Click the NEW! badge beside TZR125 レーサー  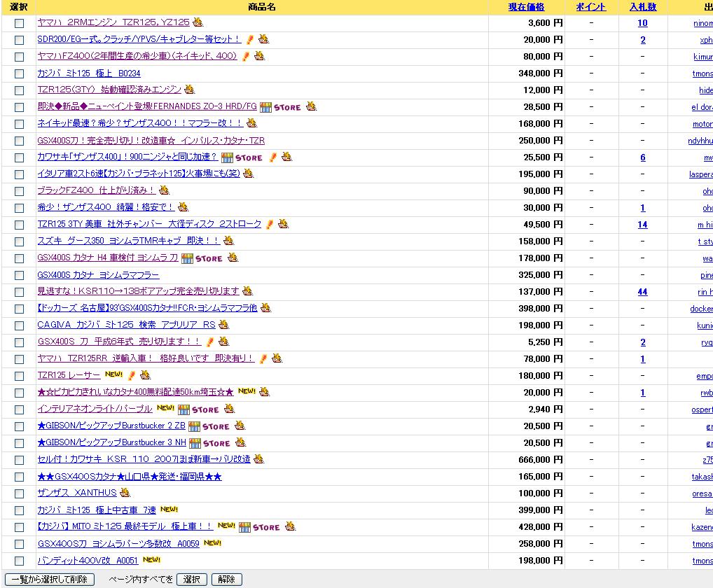coord(113,374)
